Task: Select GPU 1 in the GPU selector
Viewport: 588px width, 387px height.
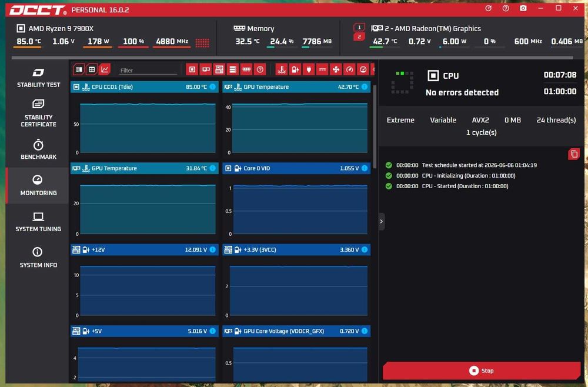Action: point(359,28)
